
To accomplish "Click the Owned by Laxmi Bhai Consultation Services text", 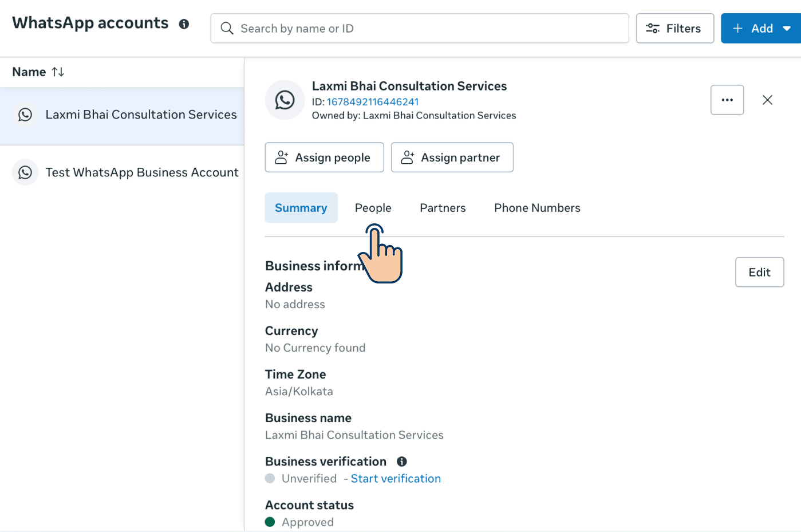I will click(414, 116).
